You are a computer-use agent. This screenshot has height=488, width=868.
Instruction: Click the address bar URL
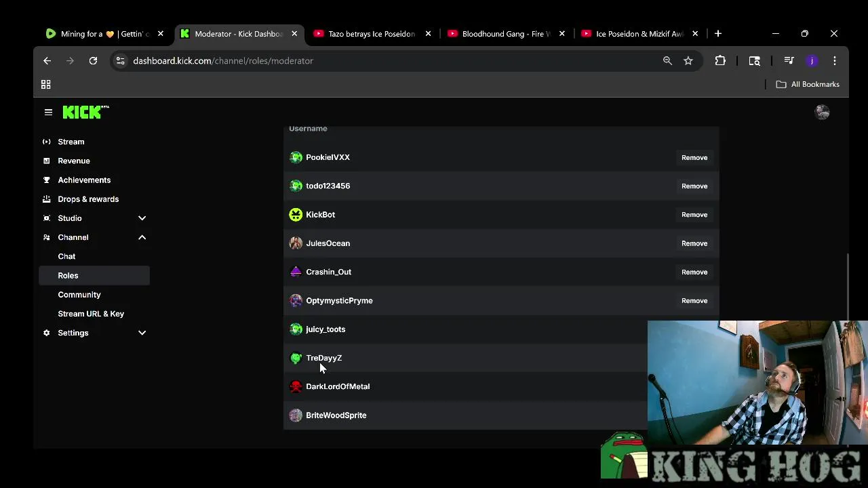point(223,61)
